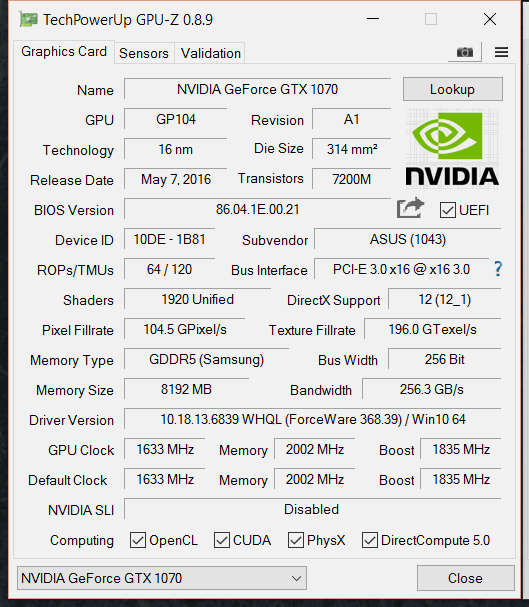Expand the GPU selection dropdown

pos(162,578)
